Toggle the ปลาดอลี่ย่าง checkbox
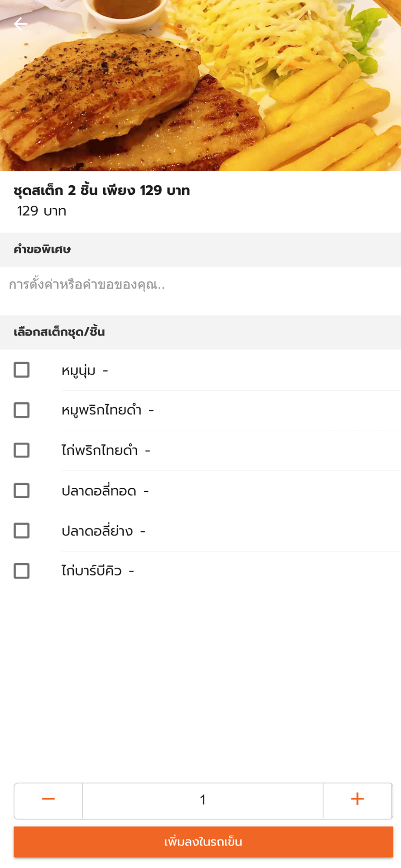 tap(22, 531)
